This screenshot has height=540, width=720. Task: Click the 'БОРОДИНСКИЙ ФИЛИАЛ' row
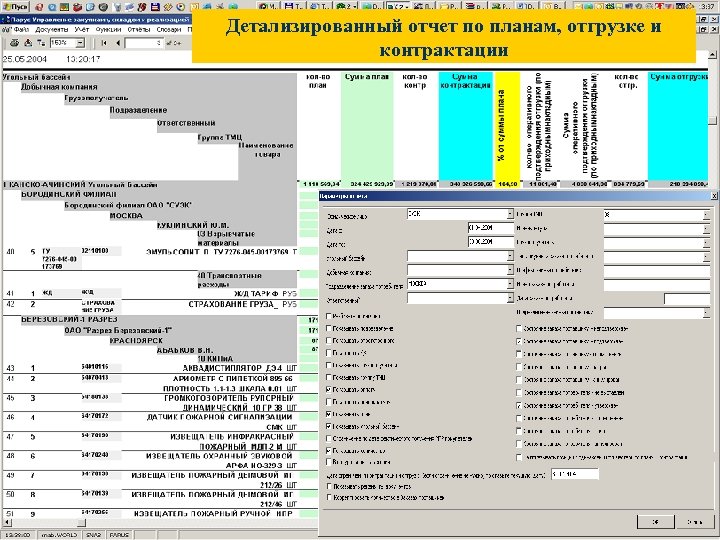tap(69, 194)
